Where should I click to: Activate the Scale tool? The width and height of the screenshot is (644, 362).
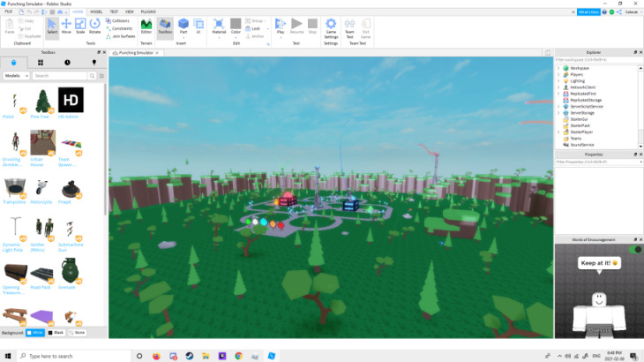80,26
